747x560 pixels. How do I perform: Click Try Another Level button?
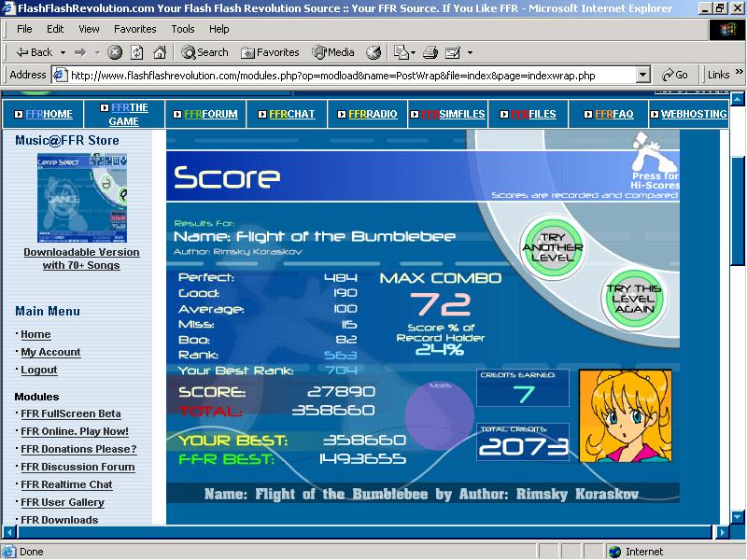click(x=553, y=247)
